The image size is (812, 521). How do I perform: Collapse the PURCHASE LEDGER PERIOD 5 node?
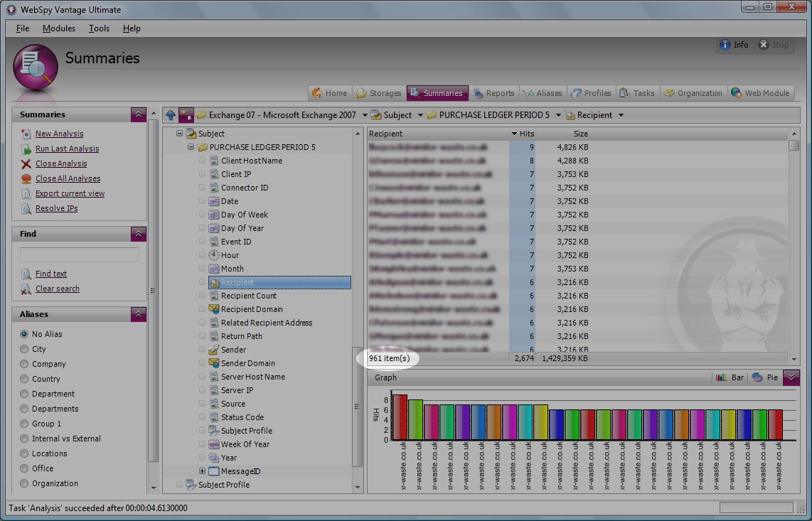click(x=191, y=147)
